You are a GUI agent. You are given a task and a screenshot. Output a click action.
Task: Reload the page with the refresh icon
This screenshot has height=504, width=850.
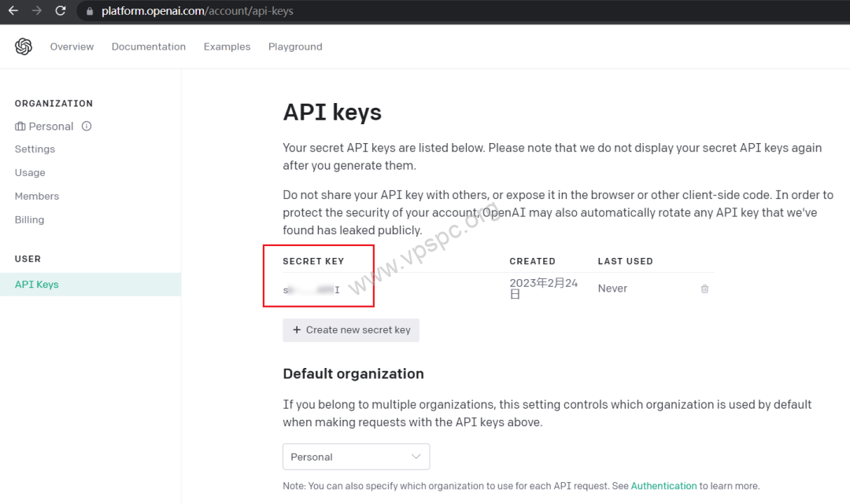[x=60, y=11]
